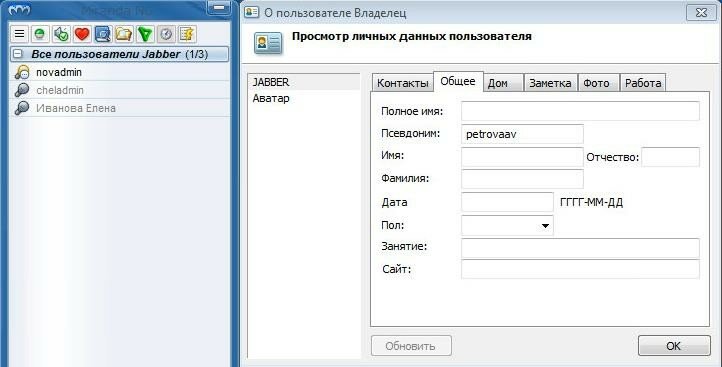Click the Miranda logo in title bar
The image size is (722, 367).
[x=19, y=9]
